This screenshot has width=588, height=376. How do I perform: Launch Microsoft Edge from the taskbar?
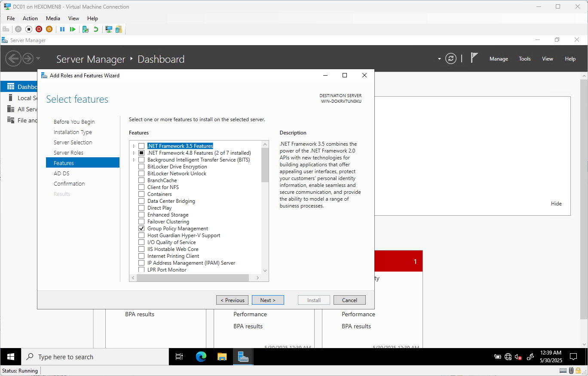[x=201, y=357]
